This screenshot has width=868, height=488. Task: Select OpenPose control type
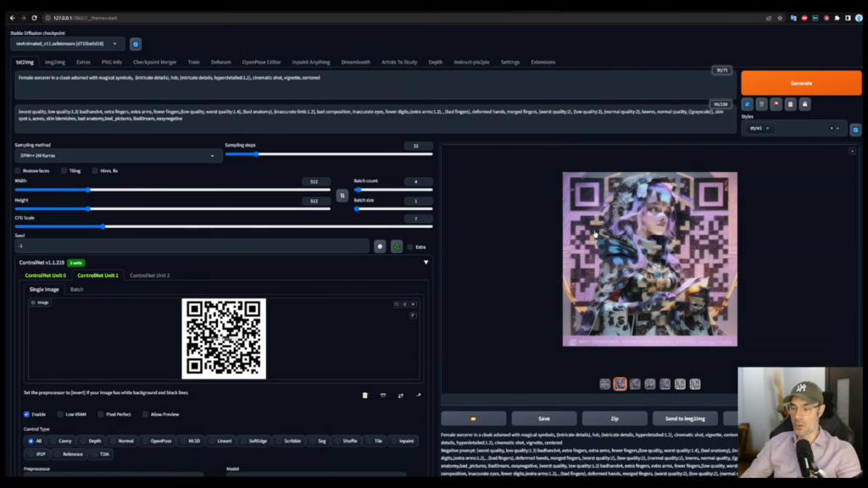coord(157,441)
